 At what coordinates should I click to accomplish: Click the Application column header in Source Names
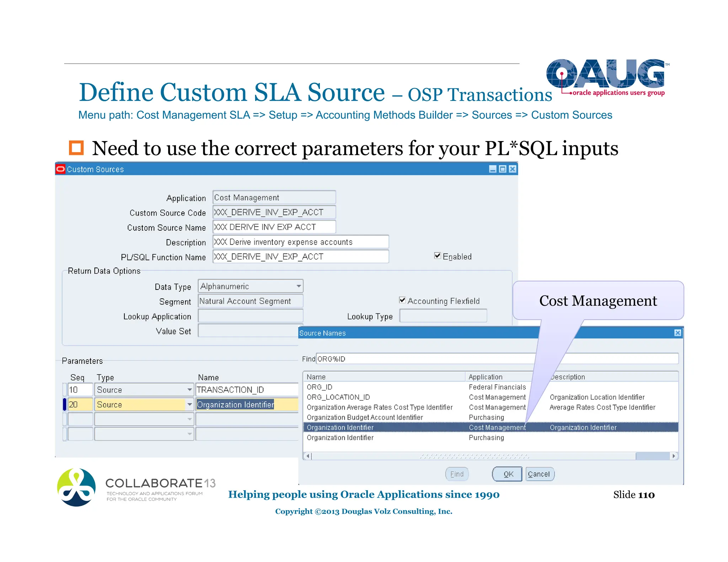501,377
